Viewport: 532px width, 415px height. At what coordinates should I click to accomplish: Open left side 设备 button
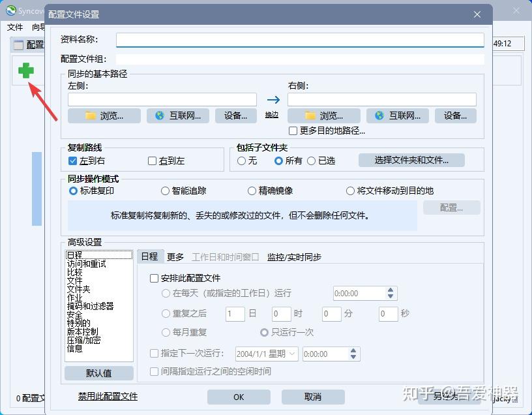tap(235, 115)
